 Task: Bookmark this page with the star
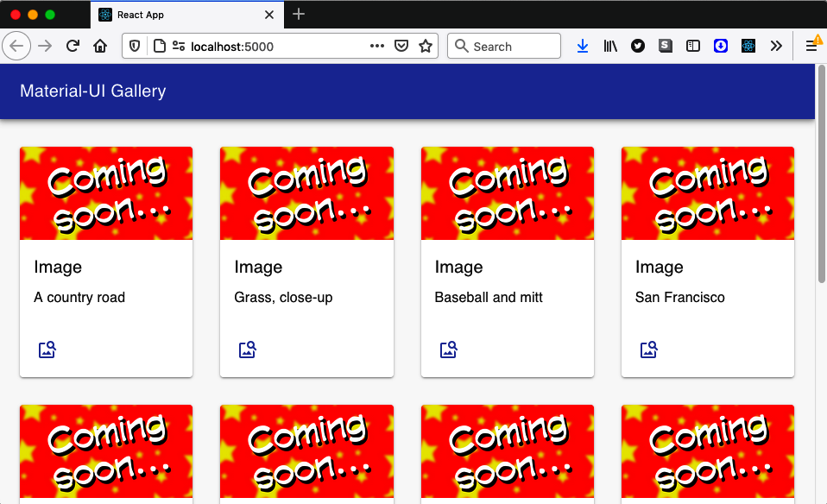coord(426,47)
